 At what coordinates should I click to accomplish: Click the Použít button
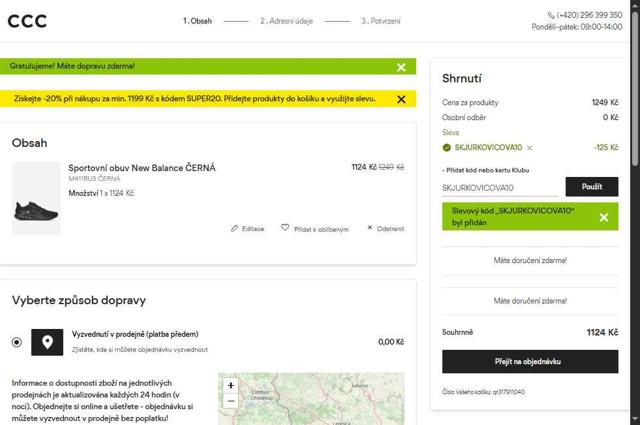(x=591, y=187)
